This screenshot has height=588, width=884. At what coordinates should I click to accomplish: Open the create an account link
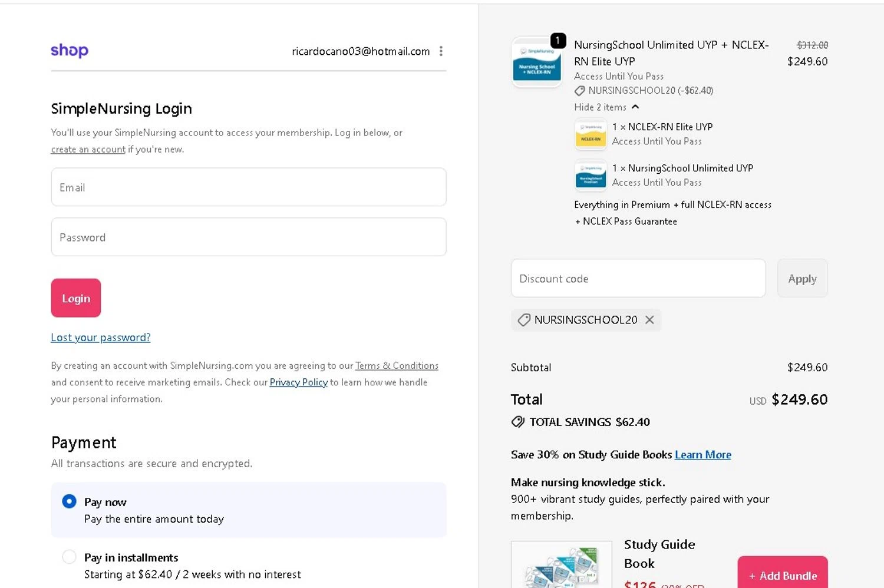coord(88,150)
